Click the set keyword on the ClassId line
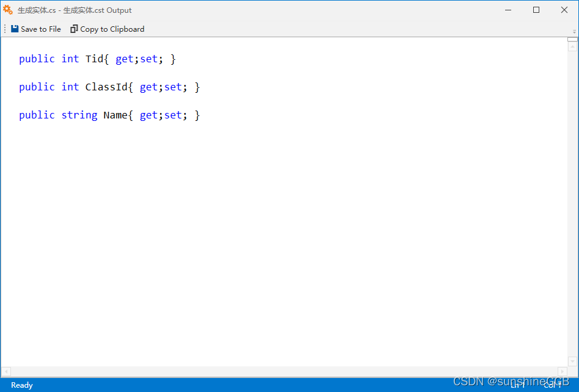The width and height of the screenshot is (579, 392). tap(173, 87)
